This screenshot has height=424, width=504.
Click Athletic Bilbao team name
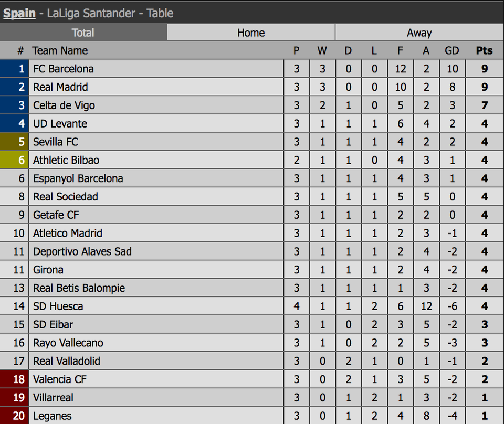(x=66, y=160)
